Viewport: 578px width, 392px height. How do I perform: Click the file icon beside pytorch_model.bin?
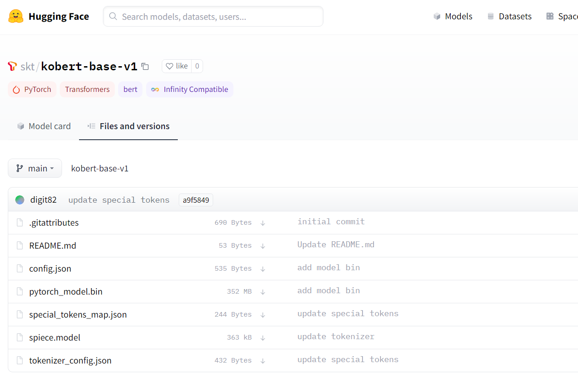pos(20,292)
